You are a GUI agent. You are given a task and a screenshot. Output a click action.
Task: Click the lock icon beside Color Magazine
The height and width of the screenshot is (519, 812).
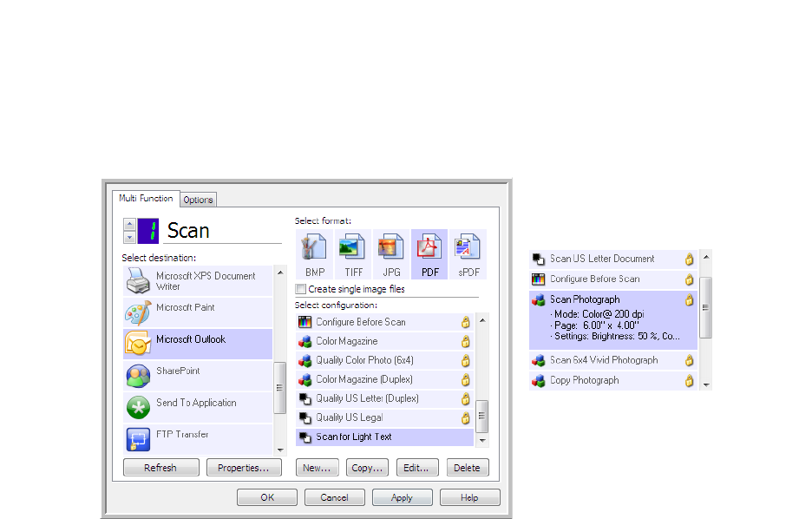tap(466, 341)
